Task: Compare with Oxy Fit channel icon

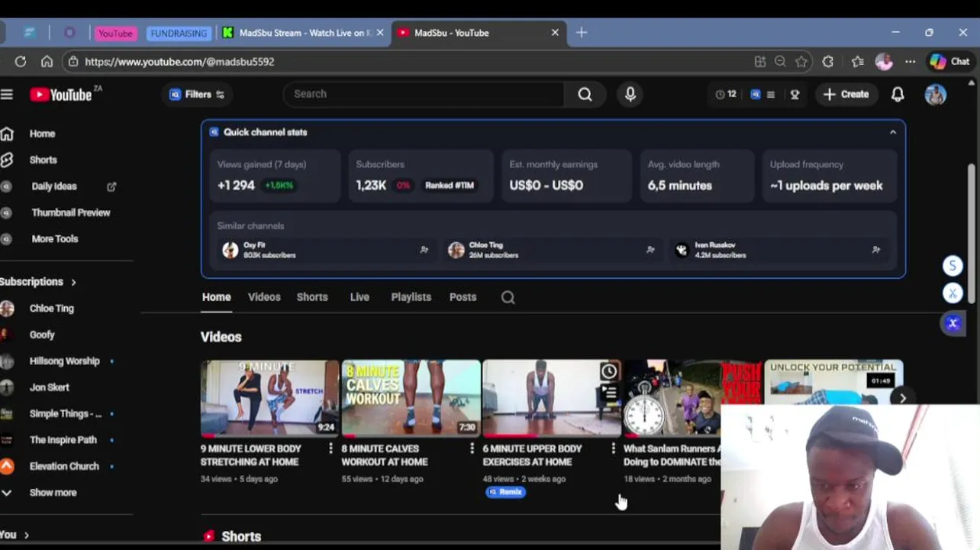Action: click(x=424, y=250)
